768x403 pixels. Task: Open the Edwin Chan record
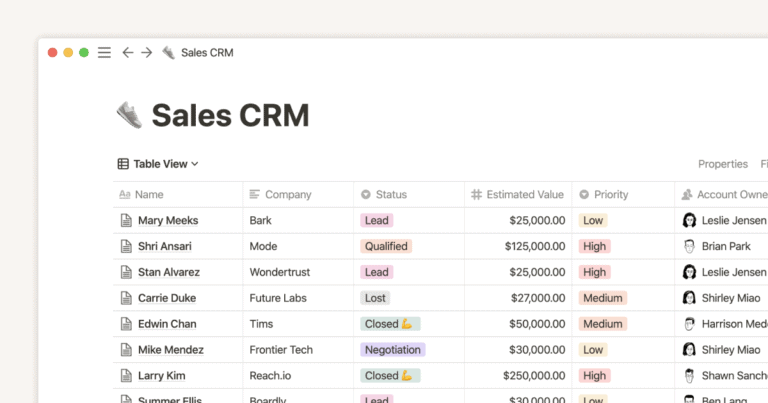pos(166,324)
